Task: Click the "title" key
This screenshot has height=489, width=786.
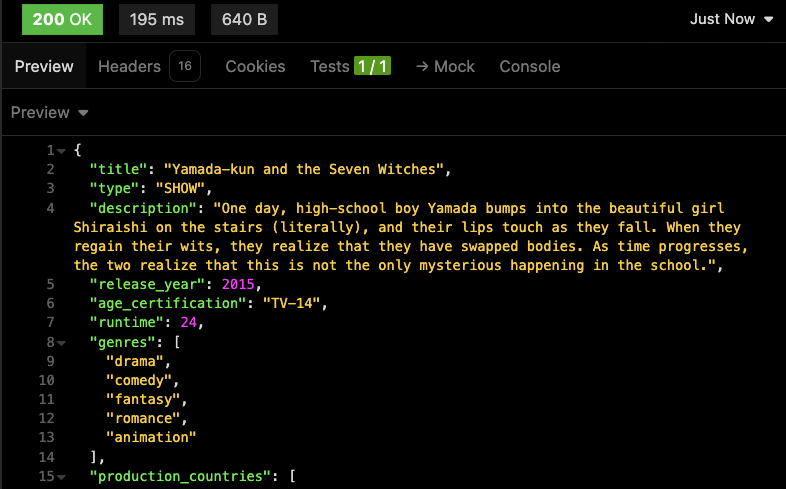Action: coord(118,169)
